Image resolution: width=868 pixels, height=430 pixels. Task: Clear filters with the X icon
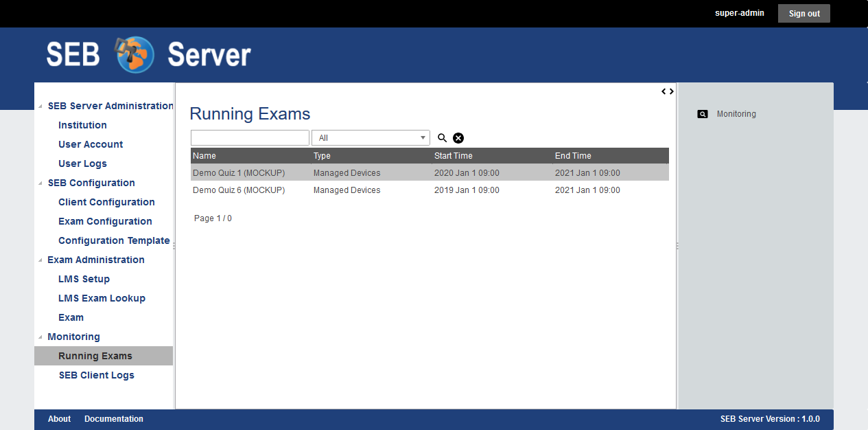point(458,138)
